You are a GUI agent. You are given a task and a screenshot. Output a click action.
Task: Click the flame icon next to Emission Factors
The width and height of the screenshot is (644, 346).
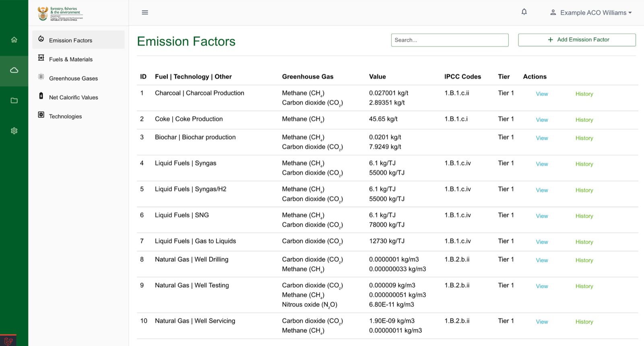(41, 39)
